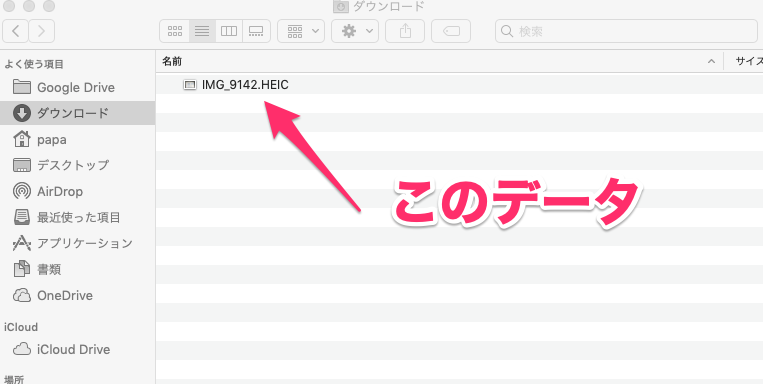Select the file IMG_9142.HEIC
The width and height of the screenshot is (763, 384).
[245, 85]
